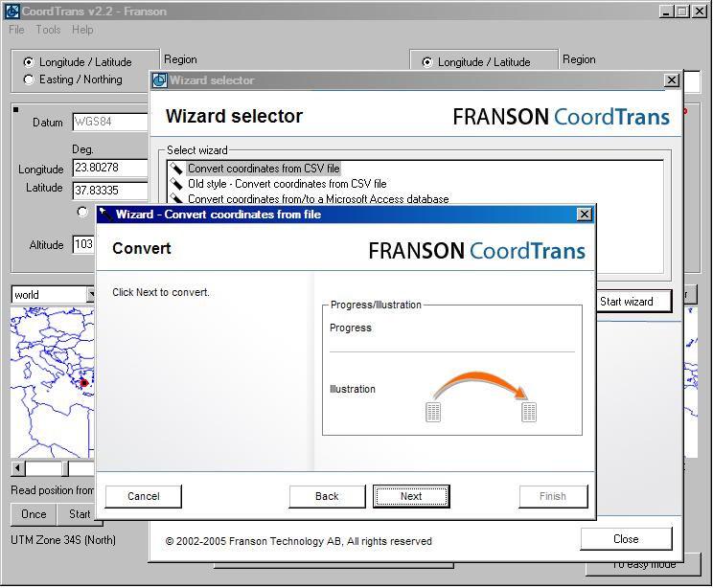Screen dimensions: 713x588
Task: Select right panel Longitude / Latitude radio button
Action: point(427,62)
